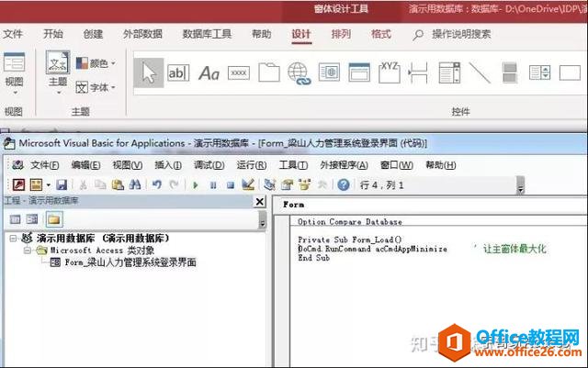The image size is (588, 368).
Task: Click the Insert Module toolbar icon
Action: point(37,184)
